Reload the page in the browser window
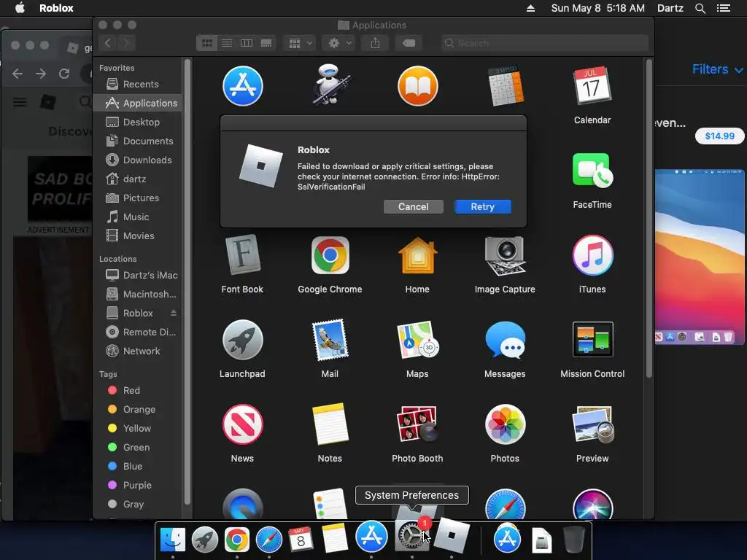 64,74
